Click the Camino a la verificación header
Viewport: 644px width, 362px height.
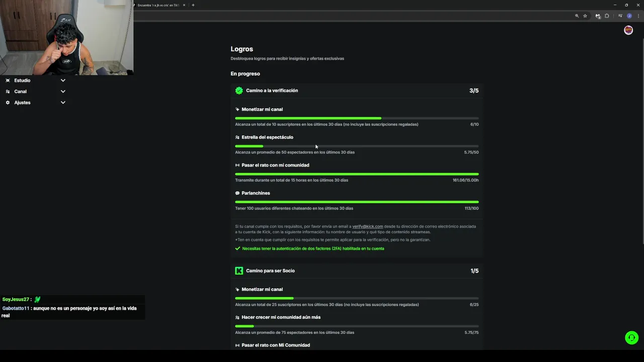click(272, 90)
